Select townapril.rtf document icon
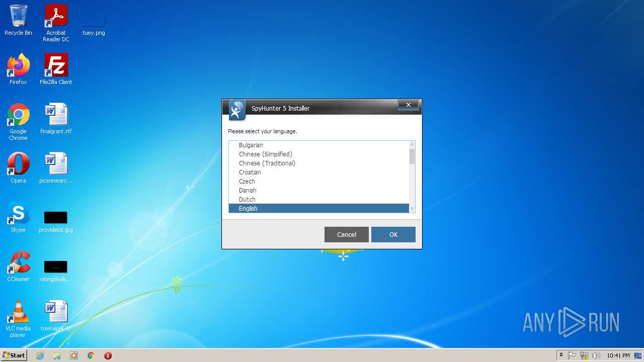The width and height of the screenshot is (644, 362). [x=56, y=316]
